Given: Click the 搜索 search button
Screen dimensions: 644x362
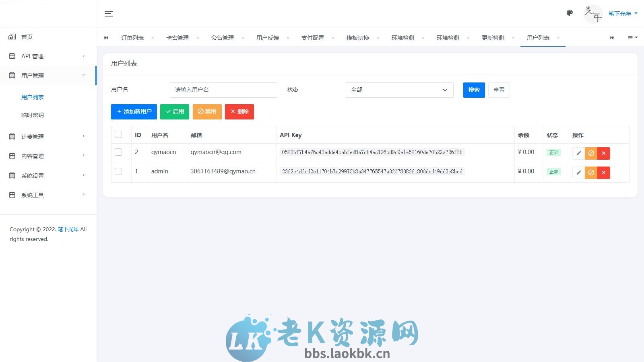Looking at the screenshot, I should [474, 90].
